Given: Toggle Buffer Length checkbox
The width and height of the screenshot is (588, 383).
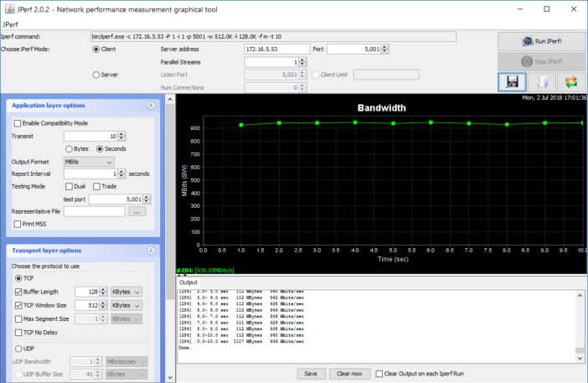Looking at the screenshot, I should point(18,292).
